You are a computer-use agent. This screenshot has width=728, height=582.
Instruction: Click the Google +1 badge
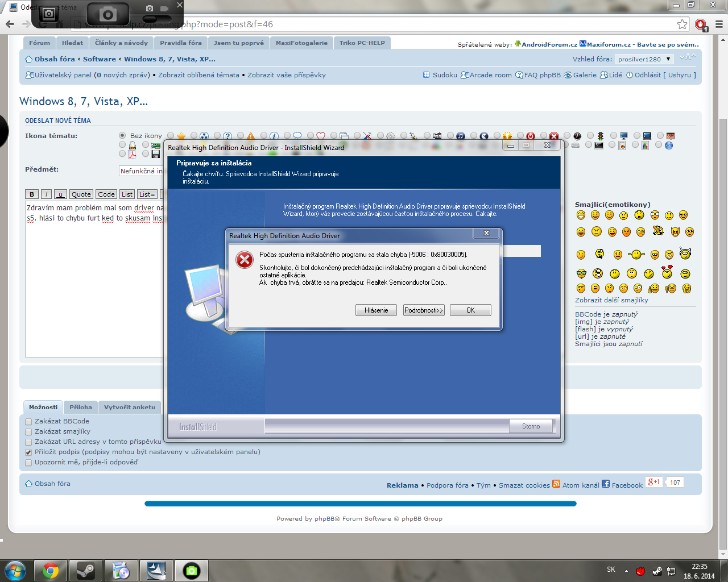(x=653, y=482)
